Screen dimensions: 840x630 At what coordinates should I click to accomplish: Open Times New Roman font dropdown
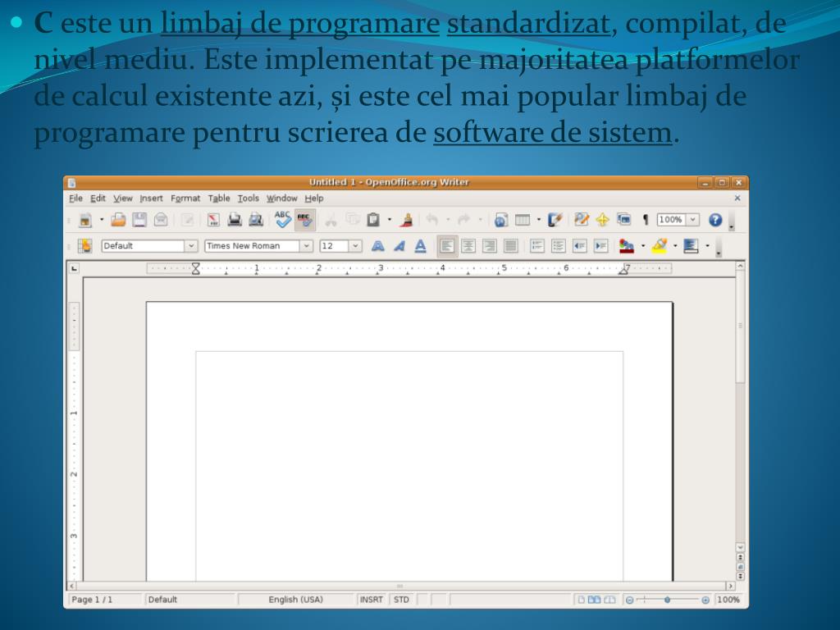click(x=307, y=246)
